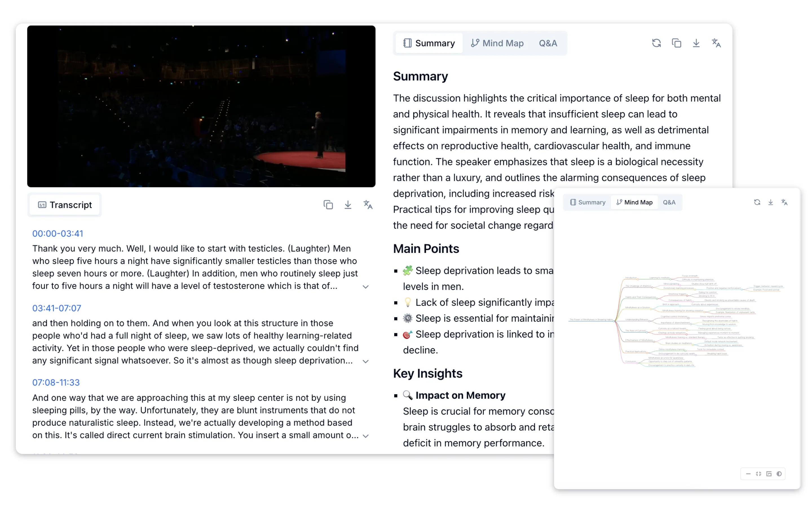Screen dimensions: 812x507
Task: Download the mind map image
Action: (770, 202)
